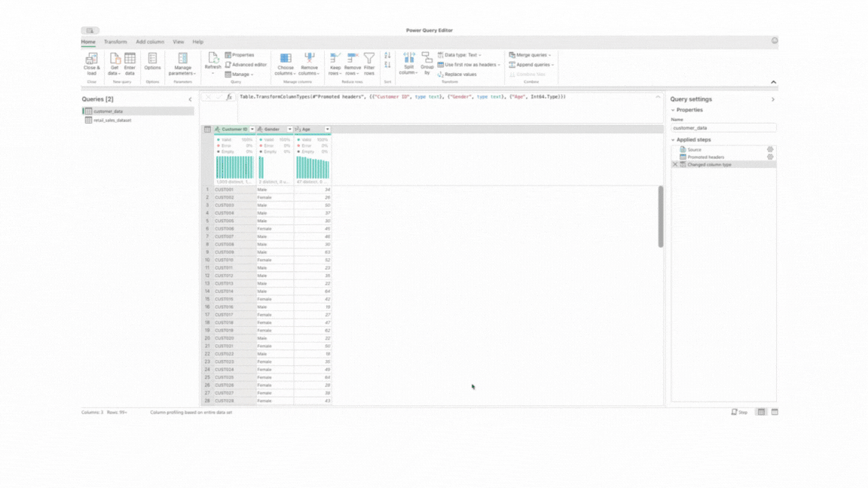
Task: Expand the formula bar chevron
Action: click(658, 97)
